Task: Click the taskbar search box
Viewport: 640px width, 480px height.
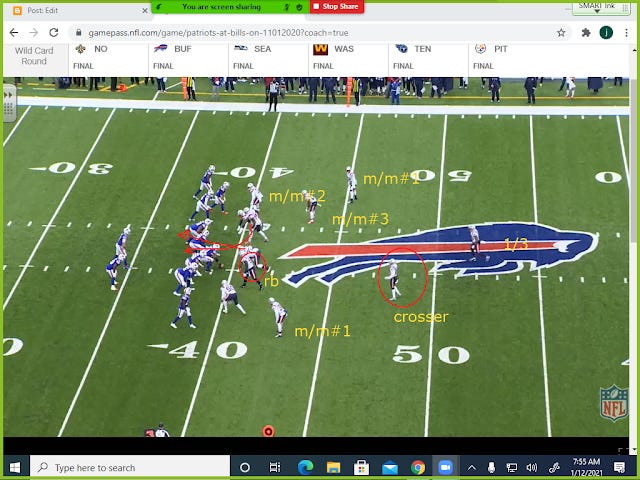Action: click(130, 467)
